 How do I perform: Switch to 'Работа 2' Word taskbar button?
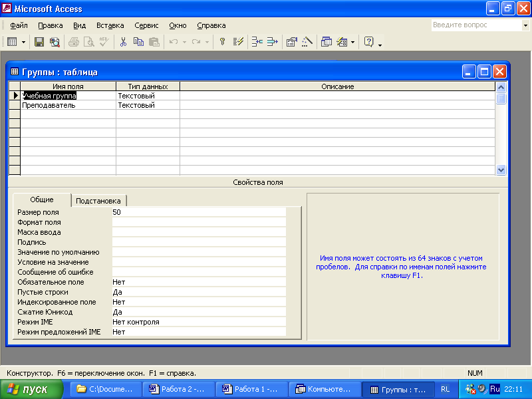[179, 389]
